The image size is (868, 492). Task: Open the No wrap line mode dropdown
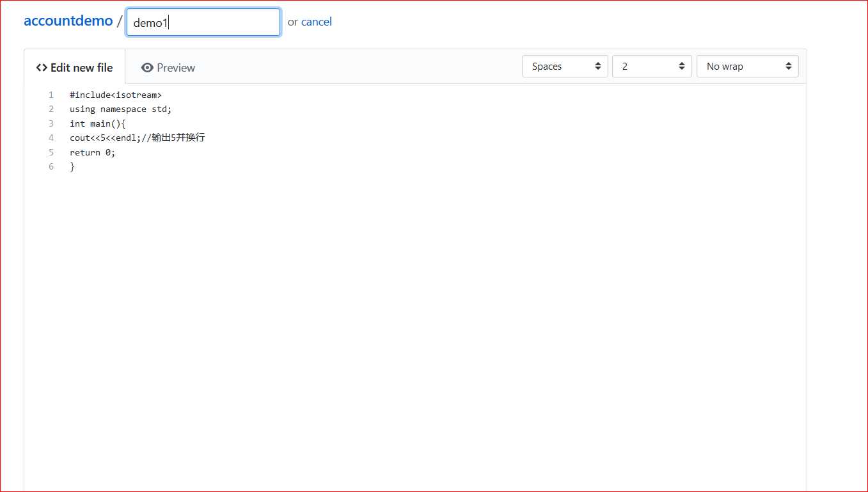(x=747, y=67)
